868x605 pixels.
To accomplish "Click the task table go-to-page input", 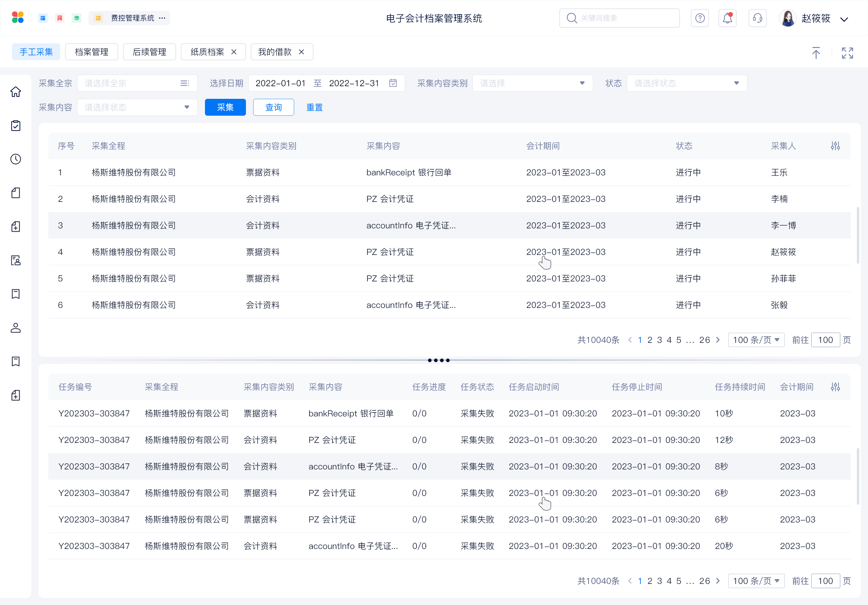I will pos(825,581).
